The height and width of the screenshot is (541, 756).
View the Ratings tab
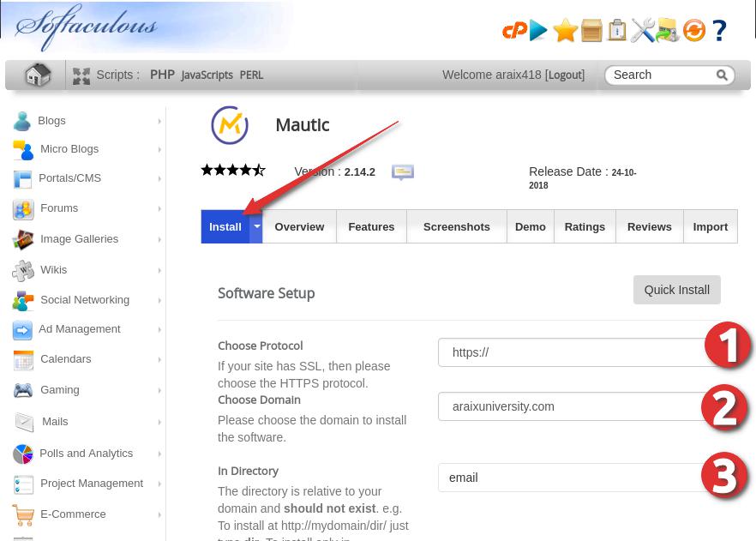[585, 226]
